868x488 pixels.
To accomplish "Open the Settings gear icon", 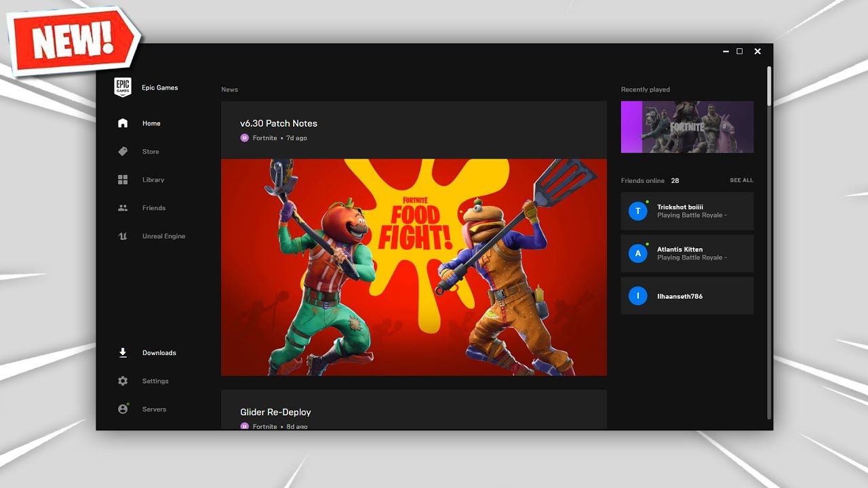I will pos(123,381).
